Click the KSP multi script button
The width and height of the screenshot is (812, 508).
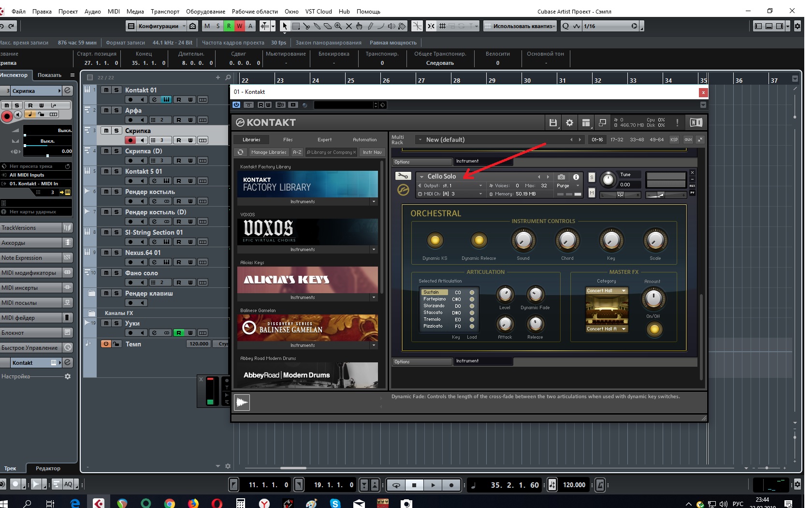pos(674,140)
